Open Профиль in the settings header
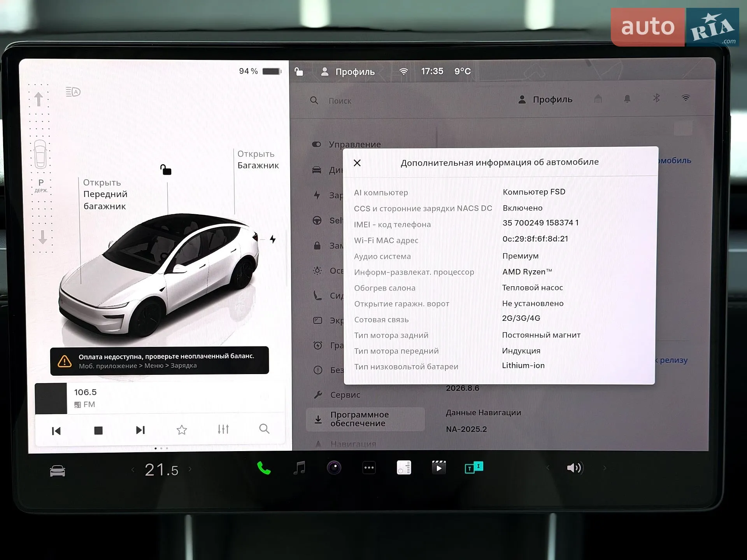 click(x=545, y=100)
